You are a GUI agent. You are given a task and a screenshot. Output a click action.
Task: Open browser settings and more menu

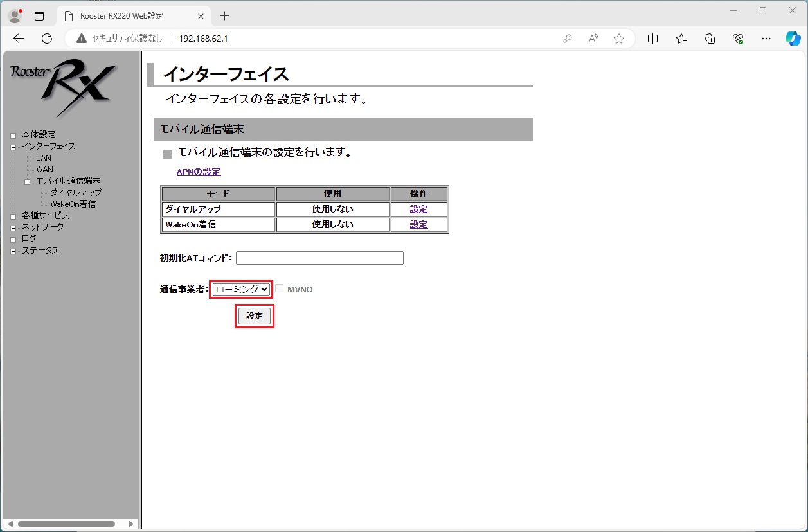(x=766, y=39)
